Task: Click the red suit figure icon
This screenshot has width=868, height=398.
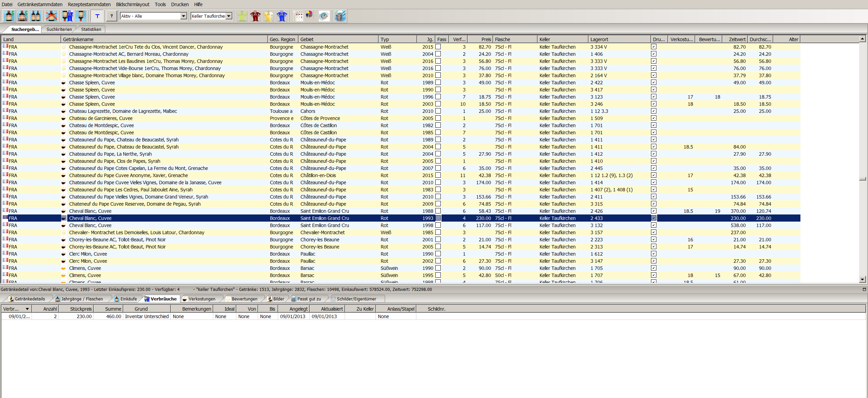Action: [255, 16]
